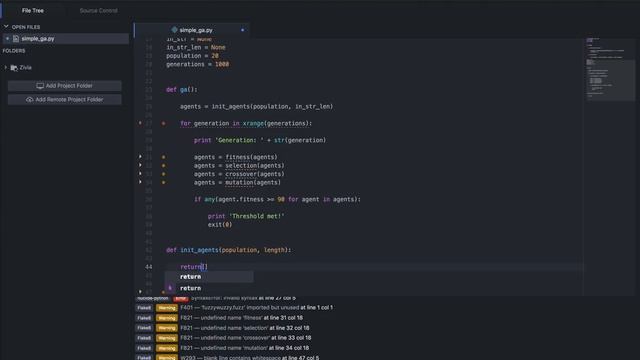
Task: Click the Python file icon on simple_ga.py tab
Action: pos(174,30)
